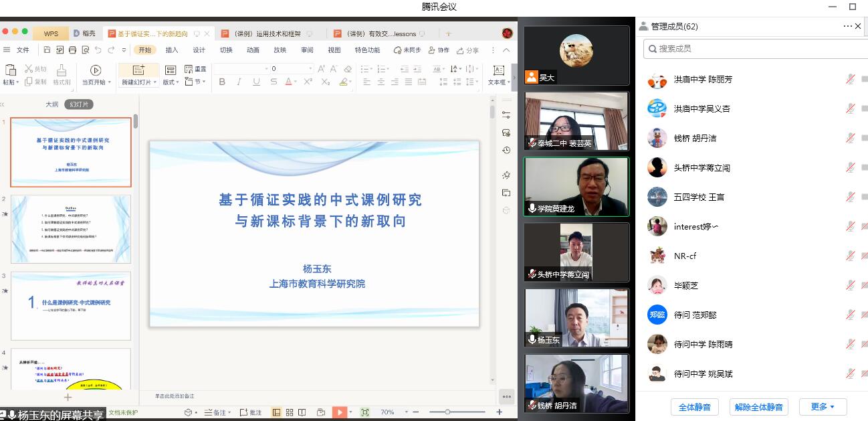Select slide 2 Outline thumbnail
868x421 pixels.
[x=71, y=229]
